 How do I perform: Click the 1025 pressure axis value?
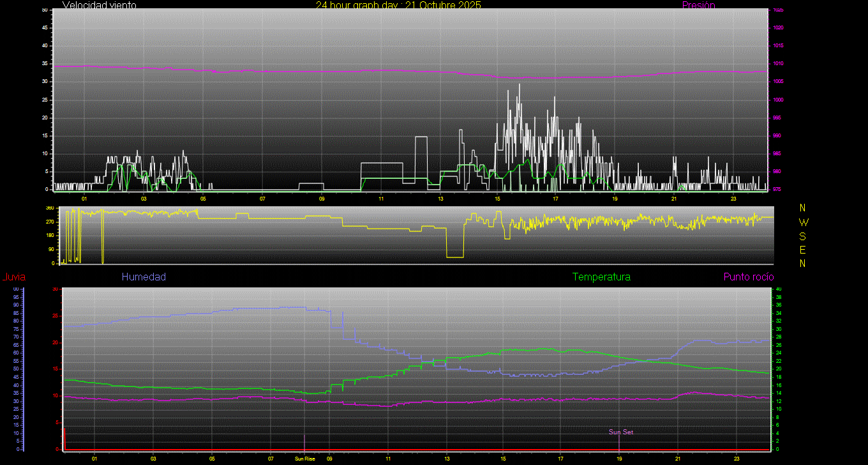coord(777,10)
